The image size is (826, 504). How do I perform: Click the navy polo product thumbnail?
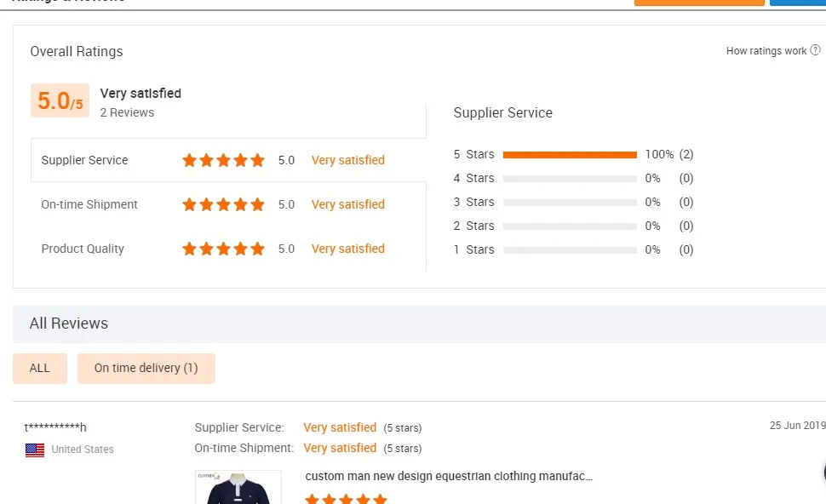(x=238, y=489)
